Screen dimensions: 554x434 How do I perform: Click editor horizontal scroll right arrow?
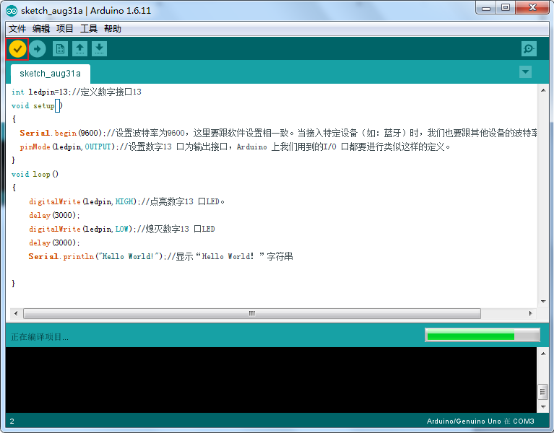point(530,313)
